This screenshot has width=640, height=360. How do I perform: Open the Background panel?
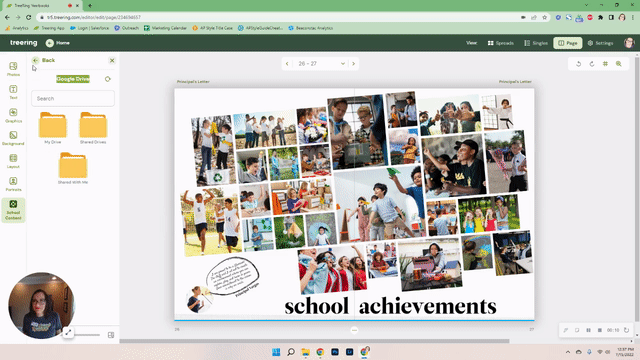pyautogui.click(x=13, y=138)
